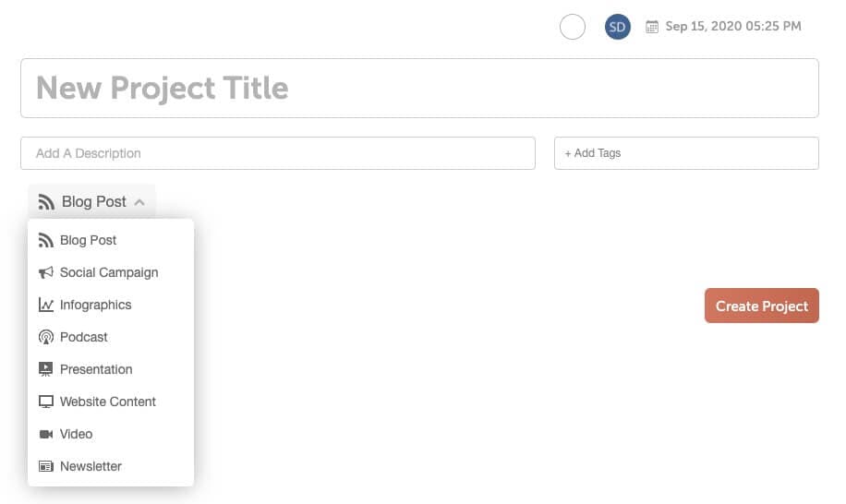Viewport: 846px width, 504px height.
Task: Click the newsletter icon in the list
Action: point(46,466)
